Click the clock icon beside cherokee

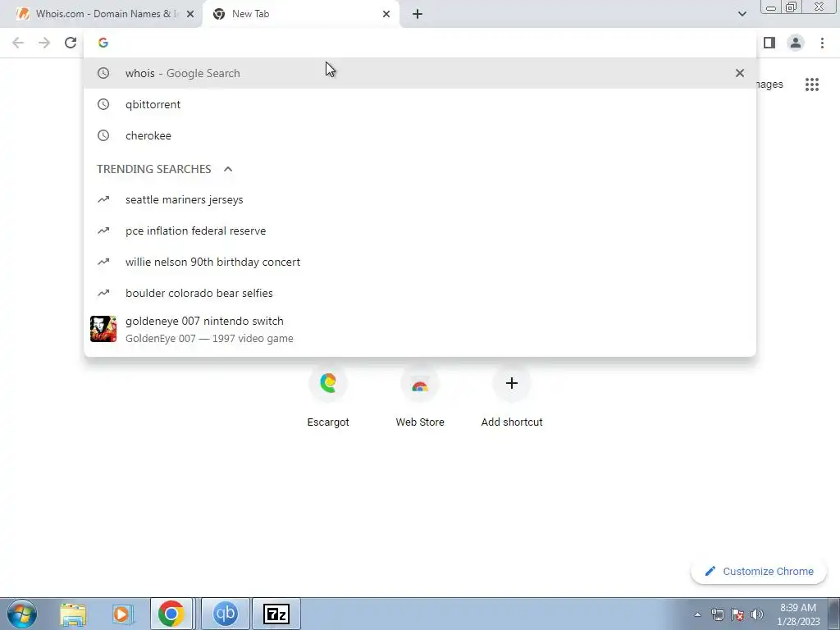tap(103, 135)
